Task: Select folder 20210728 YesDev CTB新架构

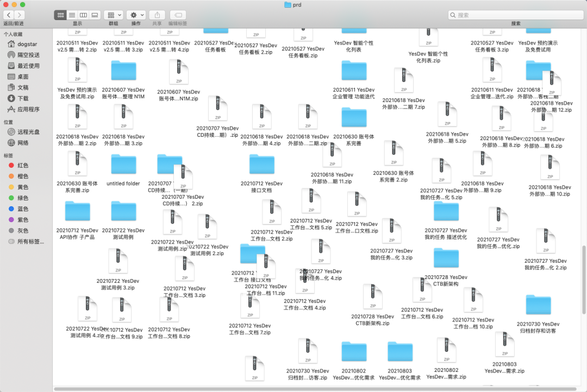Action: coord(446,258)
